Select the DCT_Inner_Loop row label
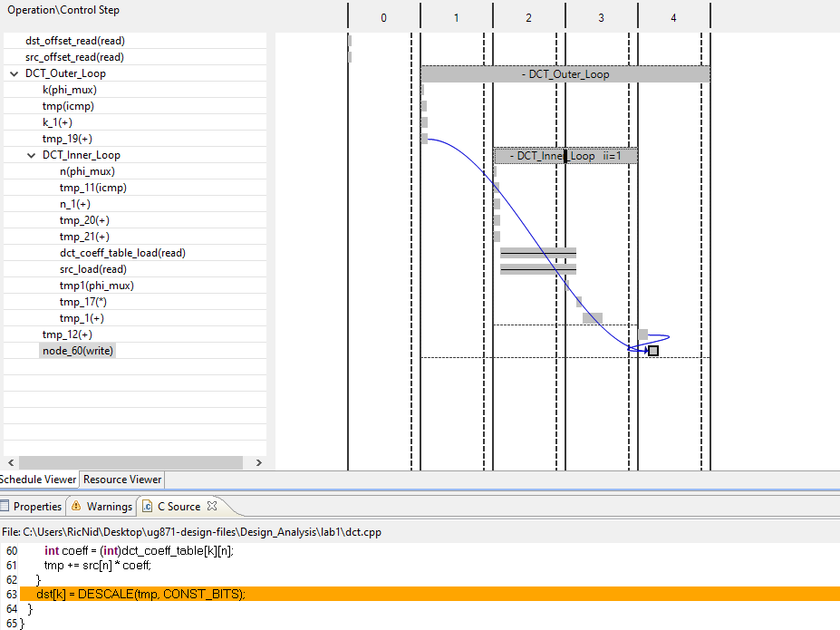 pyautogui.click(x=82, y=155)
